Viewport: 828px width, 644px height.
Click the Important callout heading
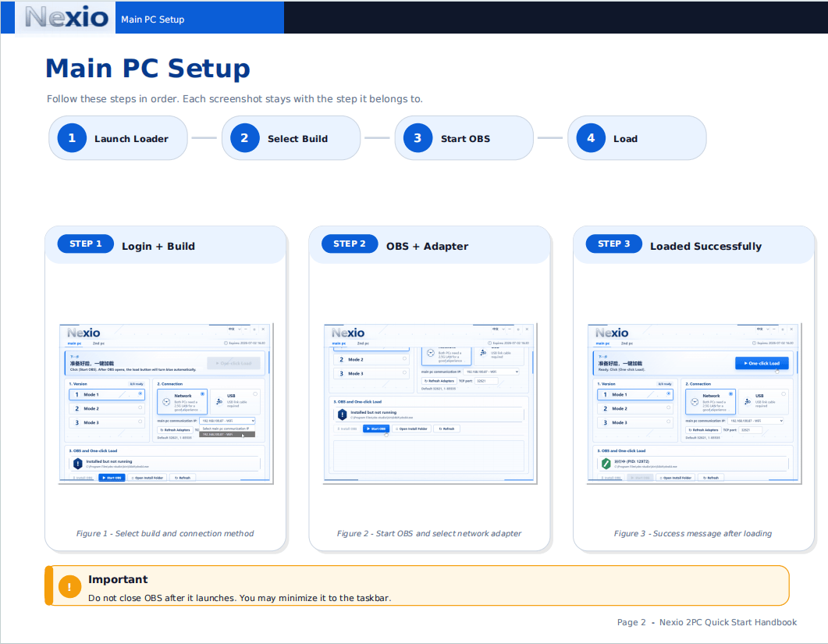(x=118, y=579)
